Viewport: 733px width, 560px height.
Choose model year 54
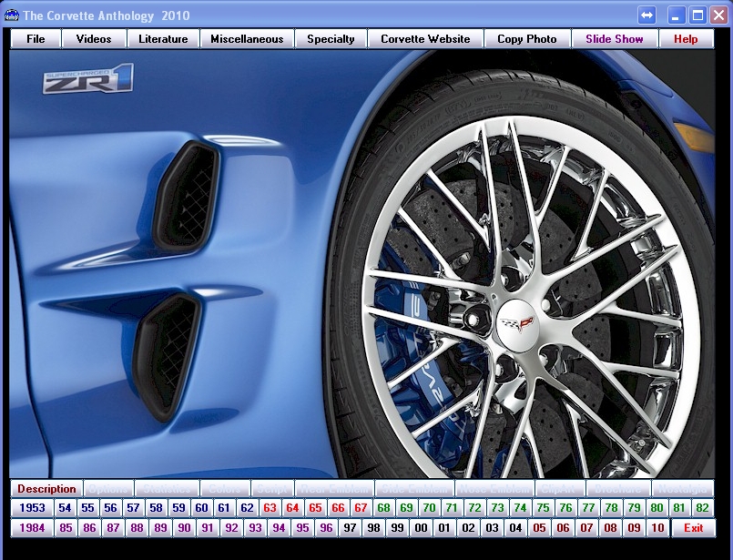[x=65, y=508]
